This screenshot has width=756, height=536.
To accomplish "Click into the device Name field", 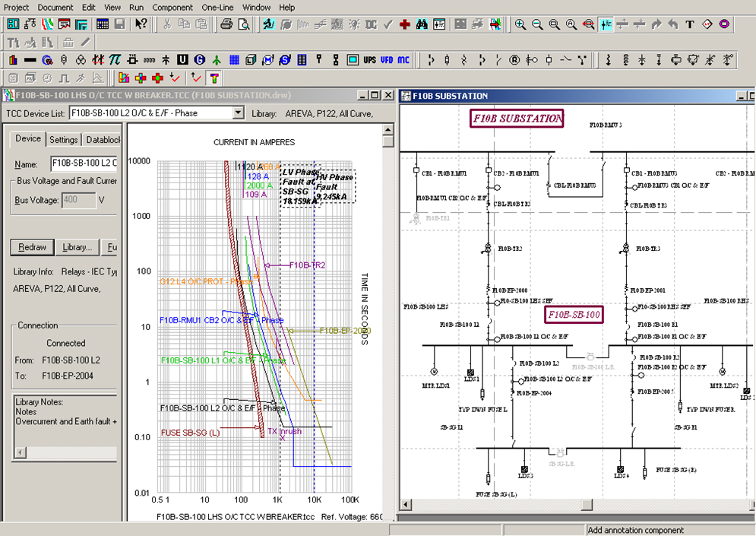I will click(83, 163).
